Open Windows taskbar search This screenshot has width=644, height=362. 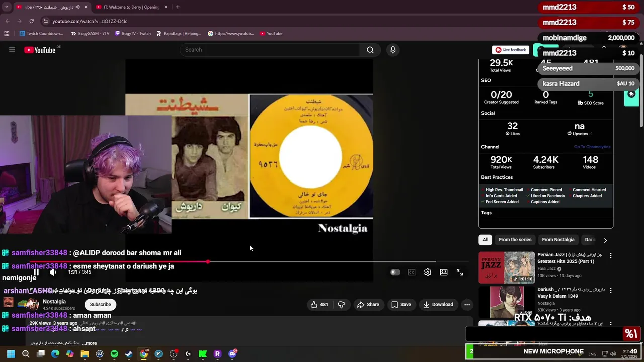point(26,354)
